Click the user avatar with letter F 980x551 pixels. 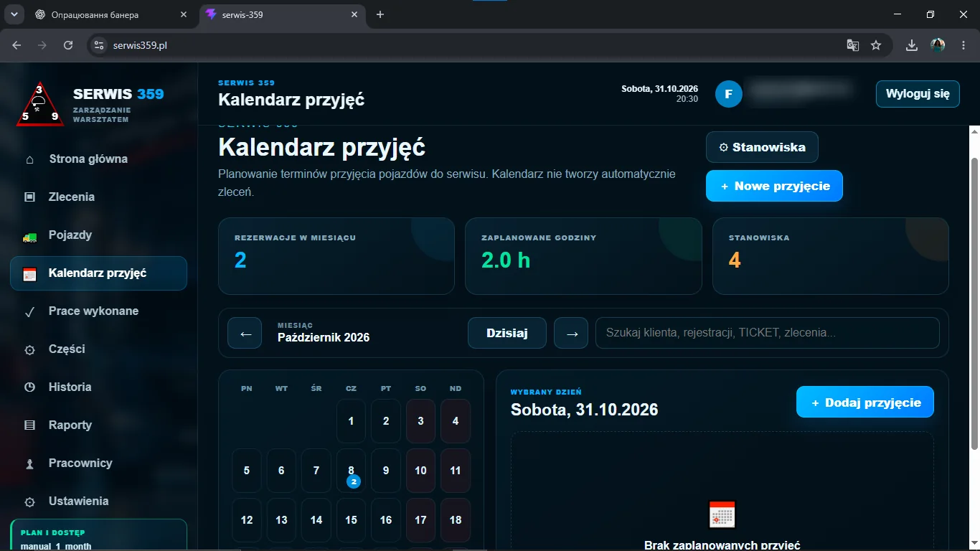pos(728,94)
